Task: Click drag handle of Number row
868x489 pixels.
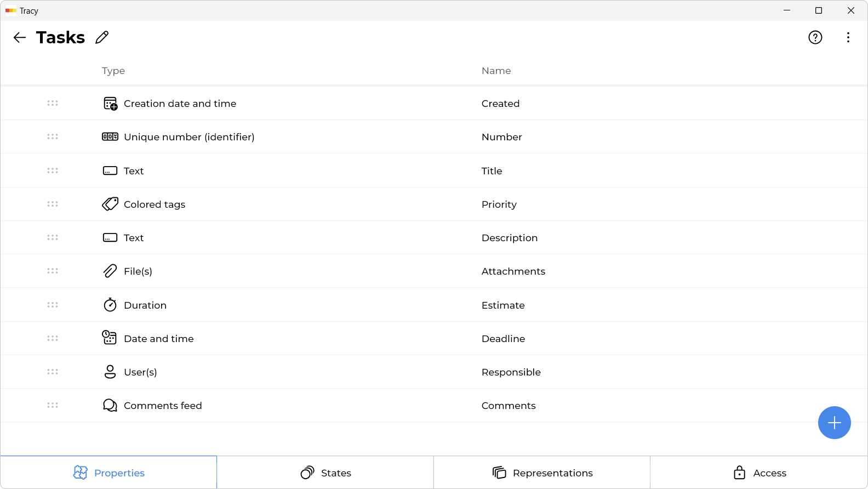Action: click(53, 137)
